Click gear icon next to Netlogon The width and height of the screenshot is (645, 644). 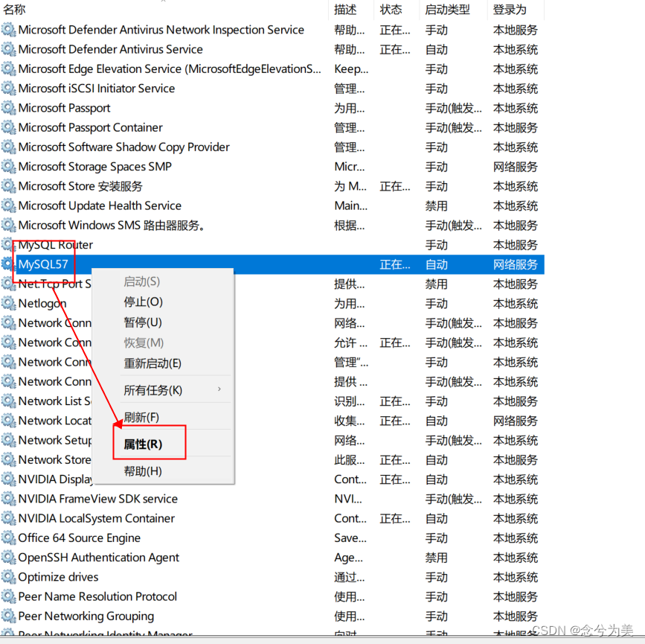coord(8,304)
